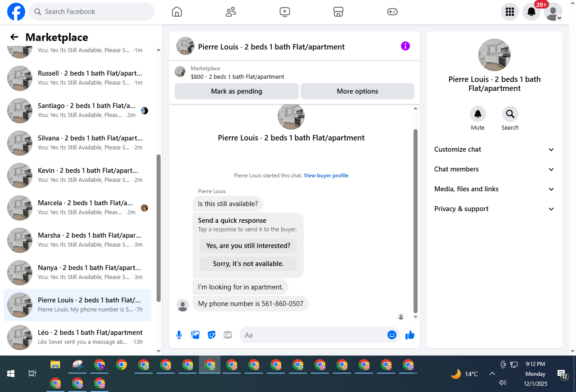Expand the Privacy & support section

point(495,209)
